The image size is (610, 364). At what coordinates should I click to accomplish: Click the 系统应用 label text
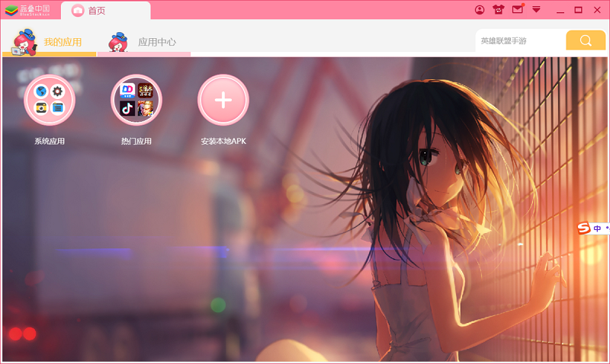click(50, 141)
